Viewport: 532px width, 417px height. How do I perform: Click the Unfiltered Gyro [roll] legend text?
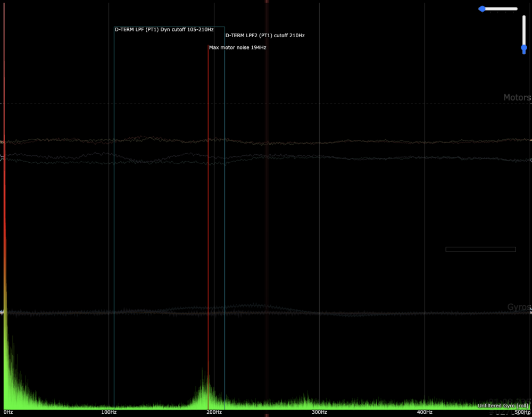point(503,406)
